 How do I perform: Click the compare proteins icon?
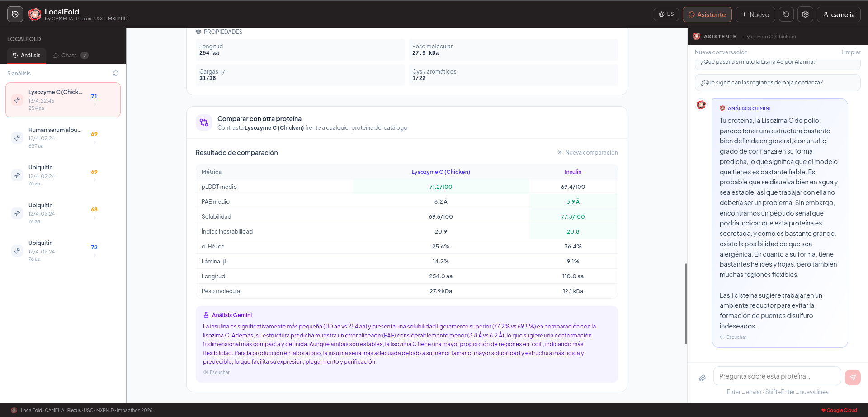204,122
